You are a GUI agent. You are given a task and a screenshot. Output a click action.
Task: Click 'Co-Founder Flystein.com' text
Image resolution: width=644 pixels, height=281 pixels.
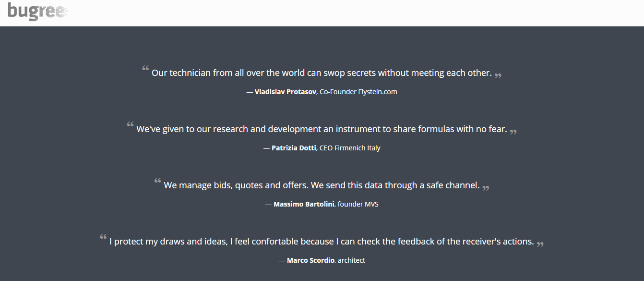[358, 92]
